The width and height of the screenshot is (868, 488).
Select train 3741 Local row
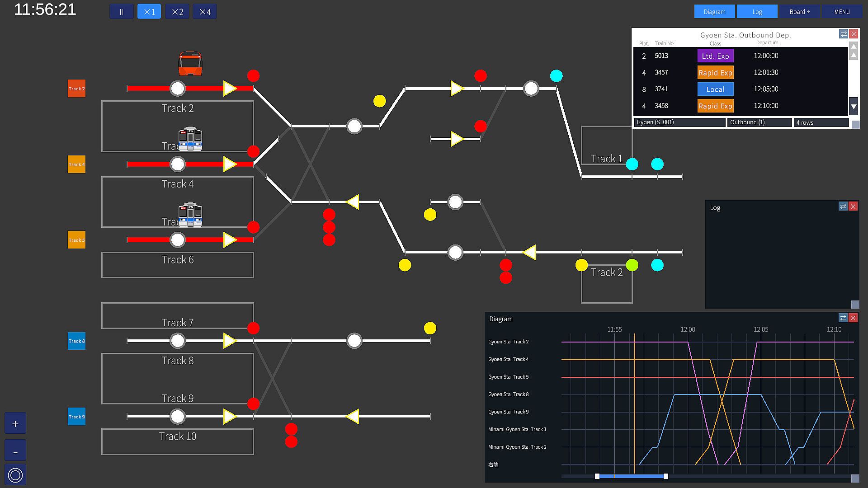pos(741,89)
